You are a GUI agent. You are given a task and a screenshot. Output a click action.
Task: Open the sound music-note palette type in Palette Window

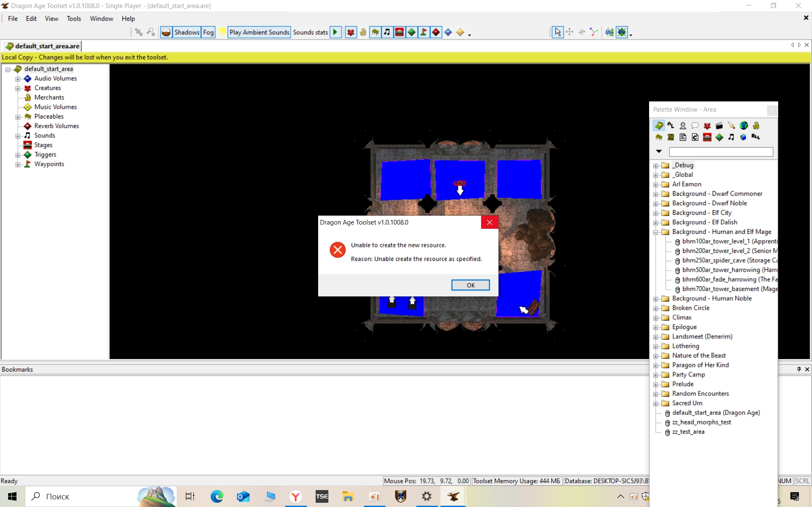coord(732,137)
